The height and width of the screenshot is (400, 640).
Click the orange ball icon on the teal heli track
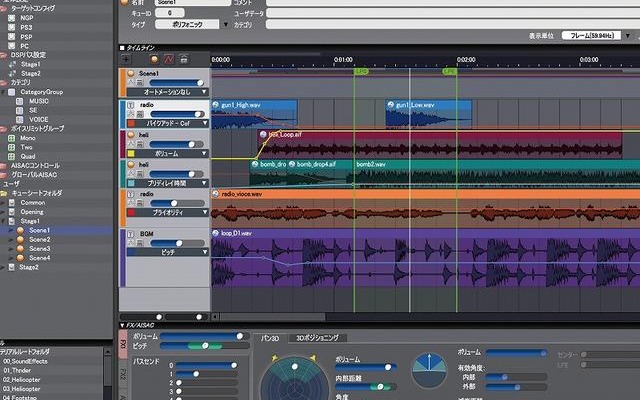(x=131, y=165)
